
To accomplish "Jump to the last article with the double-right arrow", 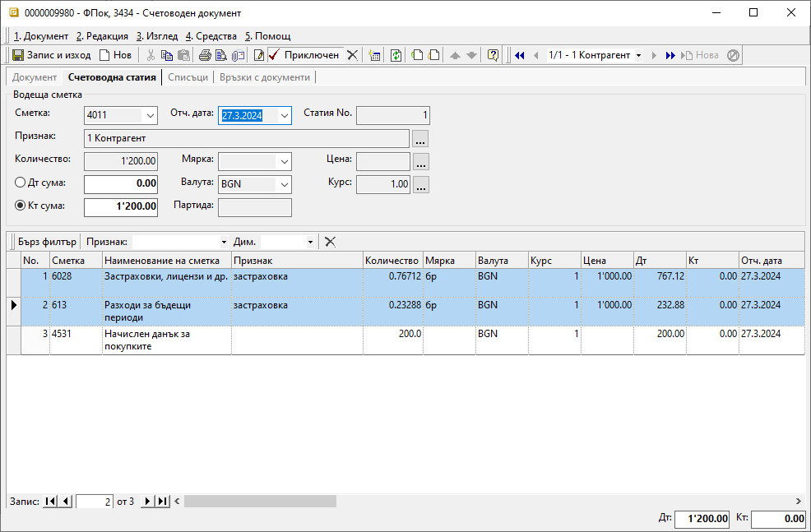I will coord(670,55).
